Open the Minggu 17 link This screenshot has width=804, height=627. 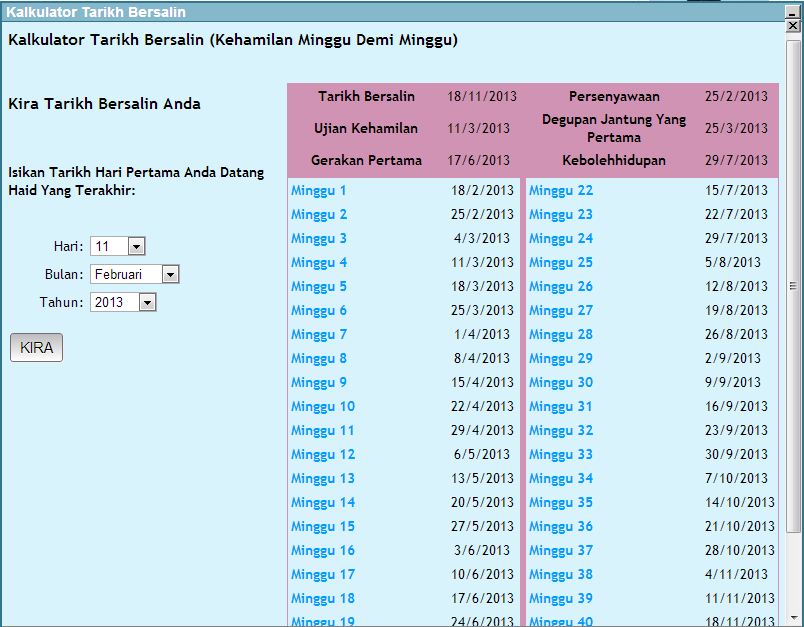click(323, 575)
